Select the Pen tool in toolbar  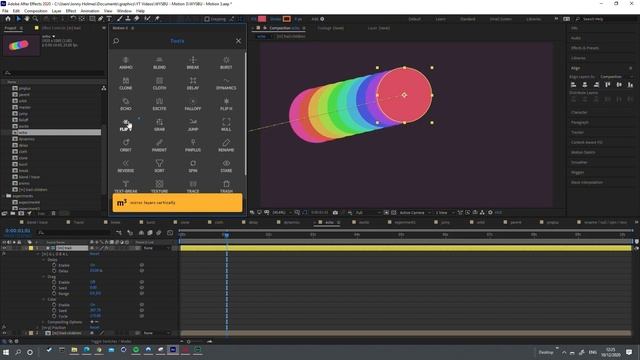pyautogui.click(x=100, y=19)
